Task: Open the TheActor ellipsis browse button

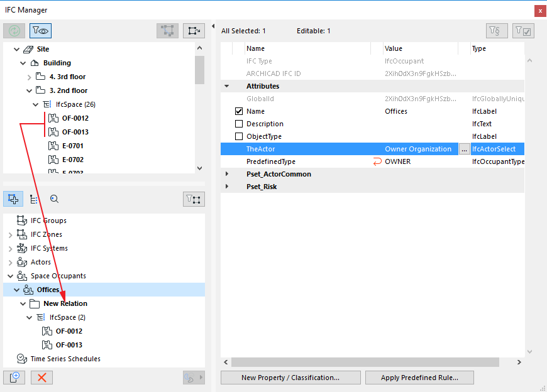Action: point(464,149)
